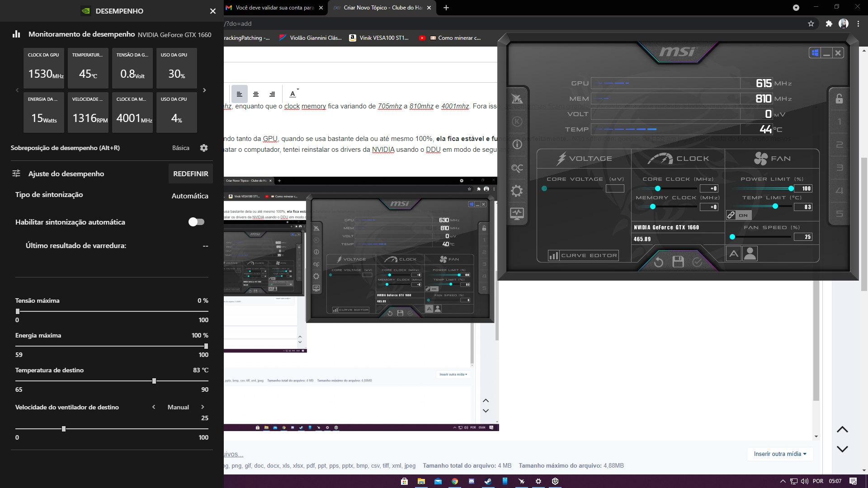Click Velocidade do ventilador slider handle
Image resolution: width=868 pixels, height=488 pixels.
click(x=64, y=429)
